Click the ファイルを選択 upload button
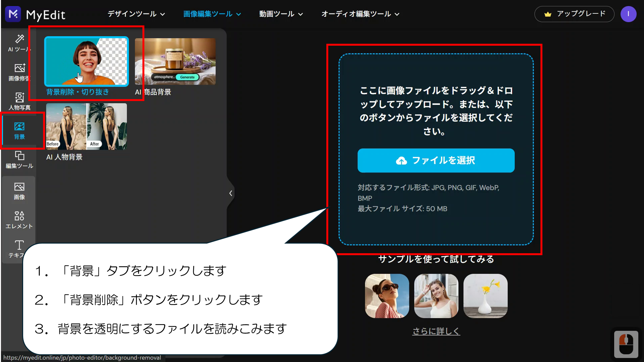 (436, 160)
